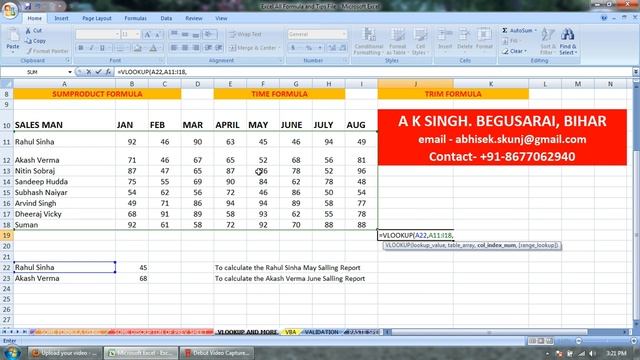The image size is (640, 360).
Task: Open Format as Table gallery
Action: pyautogui.click(x=397, y=41)
